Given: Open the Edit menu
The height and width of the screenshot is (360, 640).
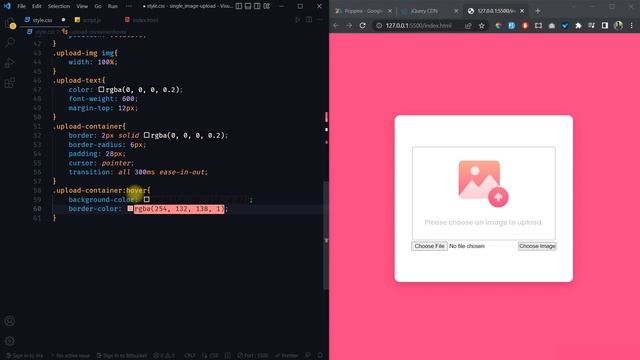Looking at the screenshot, I should tap(37, 6).
